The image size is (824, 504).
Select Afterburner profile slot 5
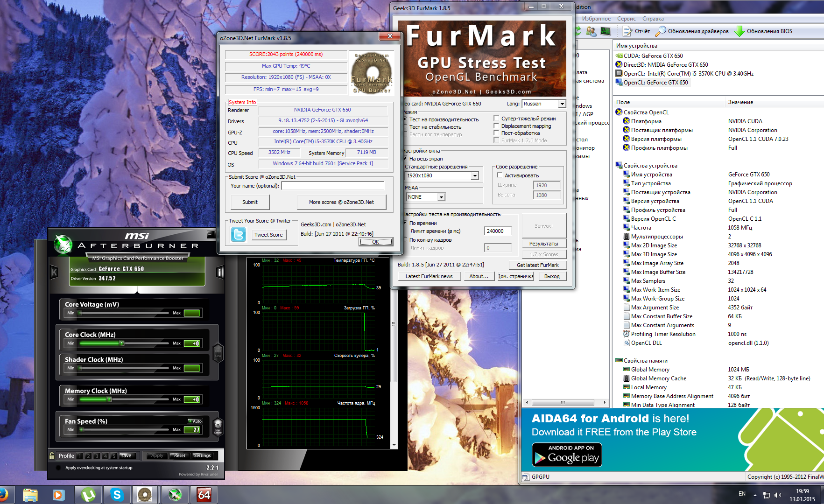(x=113, y=456)
